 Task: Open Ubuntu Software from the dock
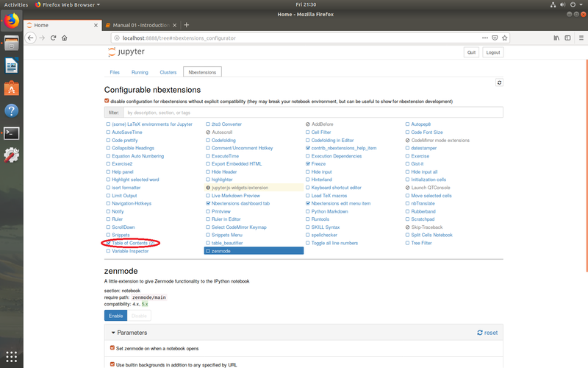tap(12, 88)
